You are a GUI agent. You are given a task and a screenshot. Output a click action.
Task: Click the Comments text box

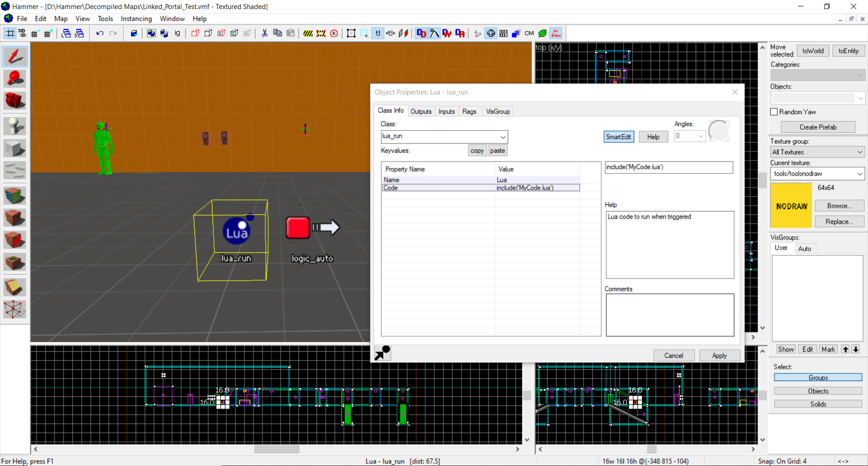670,315
